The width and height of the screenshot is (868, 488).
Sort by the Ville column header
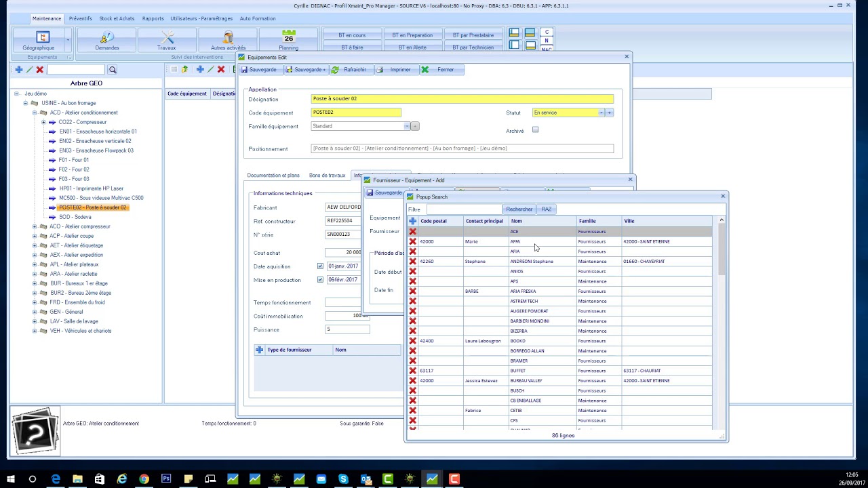667,221
